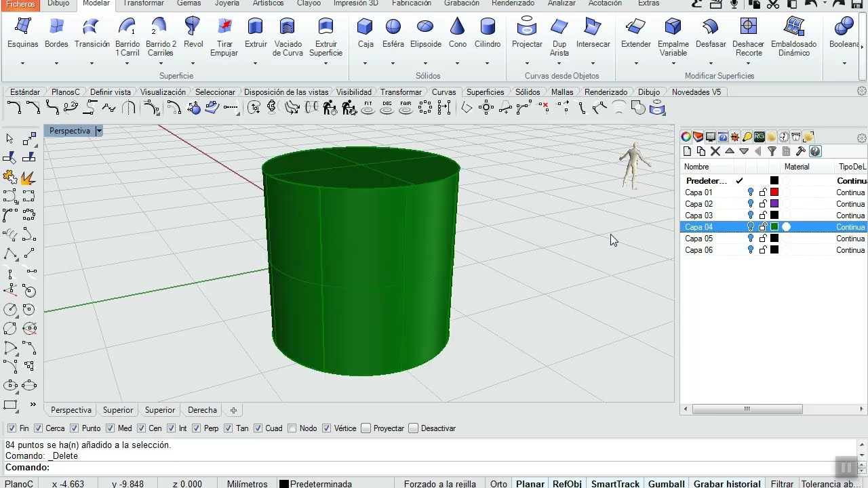Select the Extruir tool
The image size is (868, 488).
[256, 33]
